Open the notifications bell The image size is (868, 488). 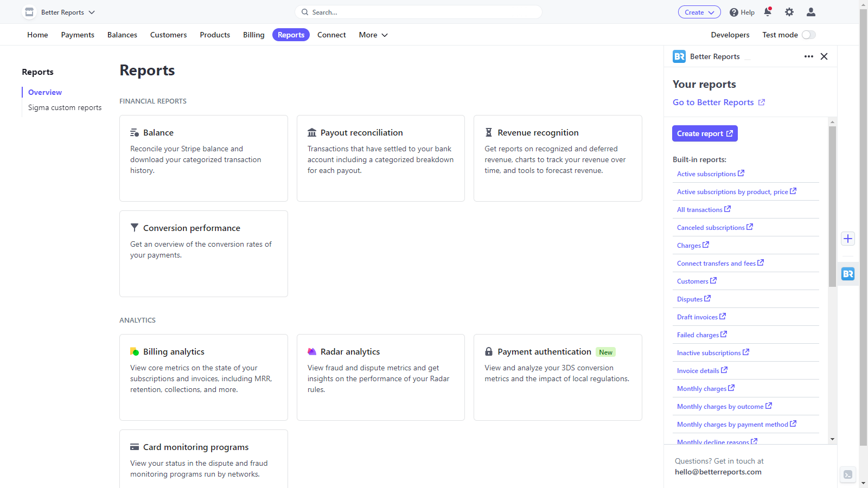pyautogui.click(x=768, y=12)
